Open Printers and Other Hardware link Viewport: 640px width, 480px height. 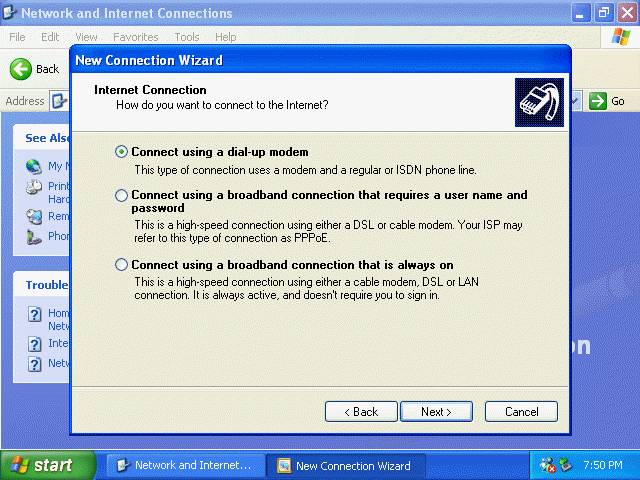pyautogui.click(x=59, y=193)
